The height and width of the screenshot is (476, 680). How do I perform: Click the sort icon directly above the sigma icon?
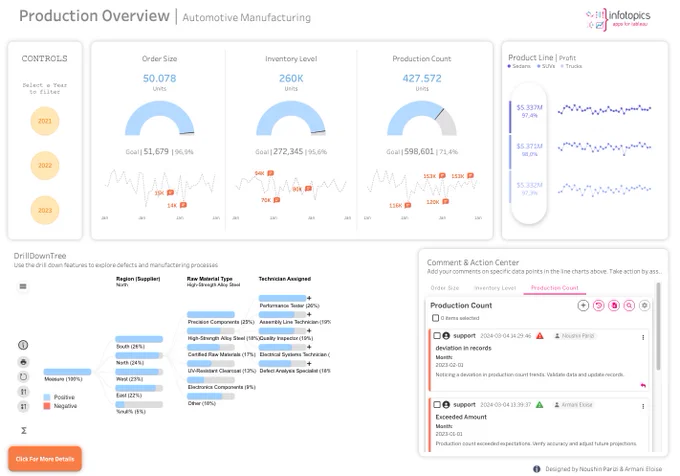coord(23,407)
